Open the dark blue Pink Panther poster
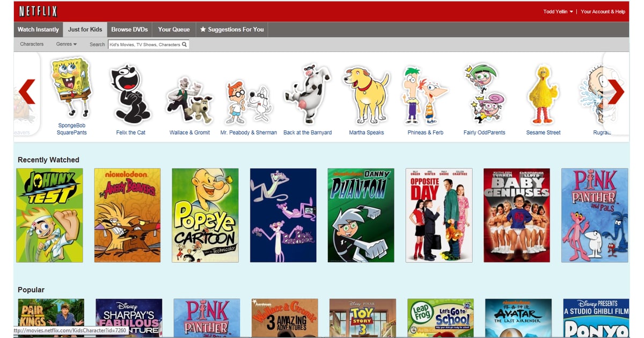This screenshot has width=644, height=338. pos(283,215)
